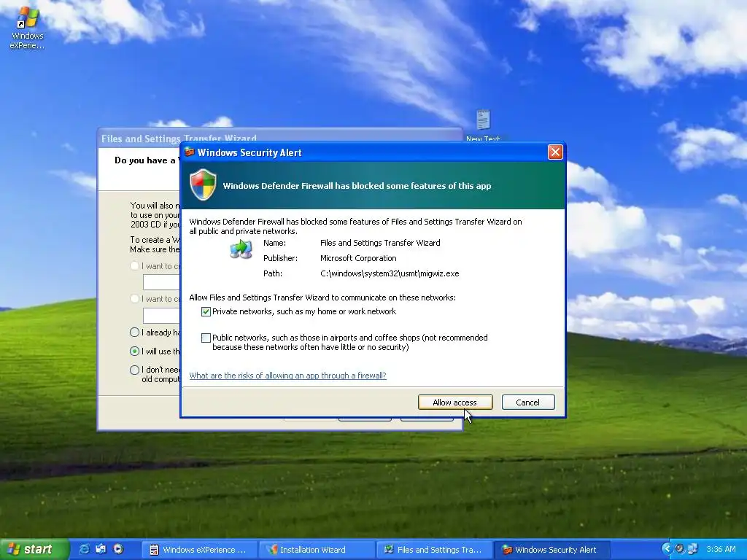Image resolution: width=747 pixels, height=560 pixels.
Task: Switch to Files and Settings Transfer taskbar button
Action: pyautogui.click(x=433, y=550)
